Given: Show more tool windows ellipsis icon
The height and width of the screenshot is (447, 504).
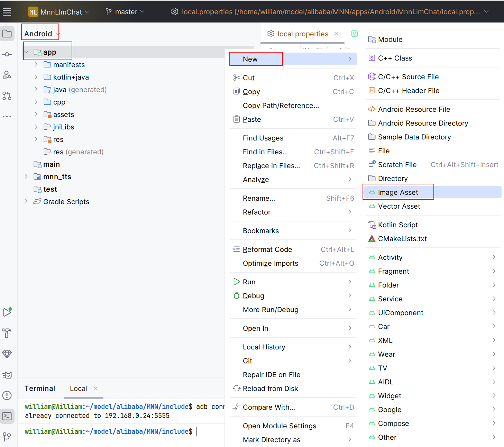Looking at the screenshot, I should 7,117.
